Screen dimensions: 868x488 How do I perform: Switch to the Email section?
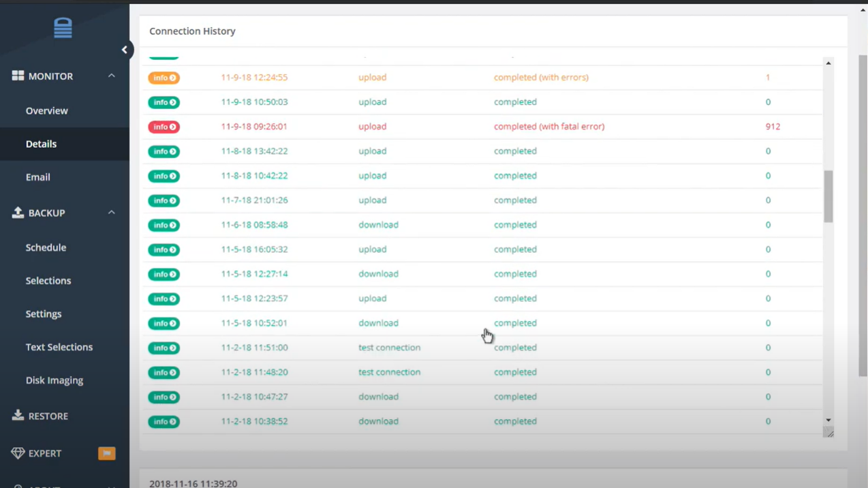37,177
